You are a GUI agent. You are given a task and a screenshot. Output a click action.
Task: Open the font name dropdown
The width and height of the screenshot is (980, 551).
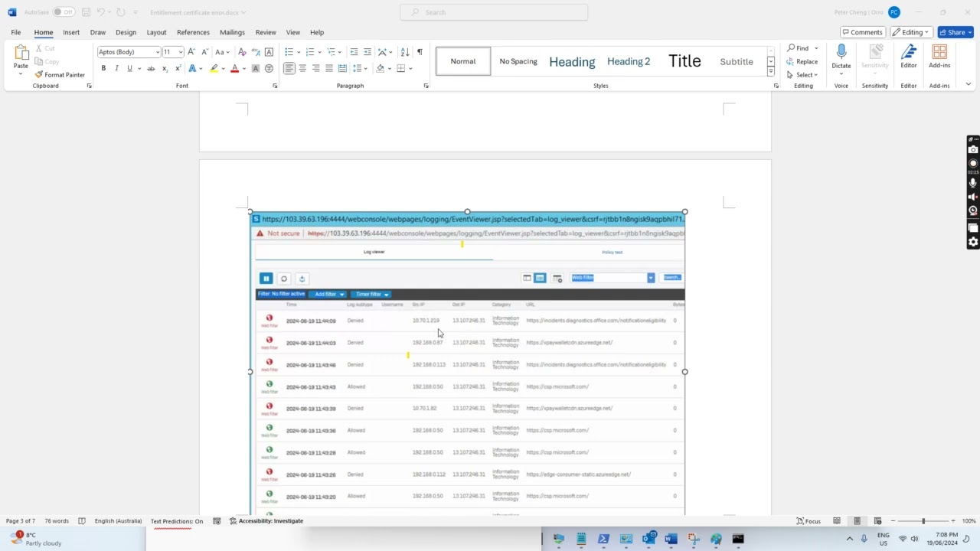[157, 52]
